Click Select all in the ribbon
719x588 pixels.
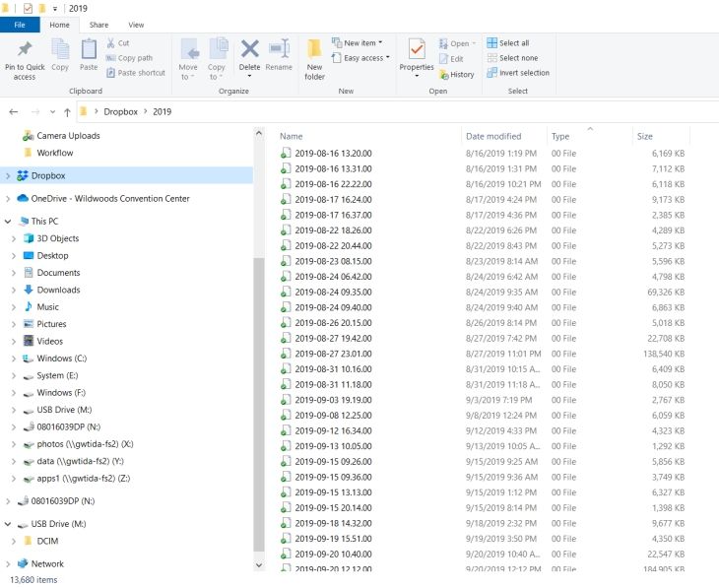508,43
